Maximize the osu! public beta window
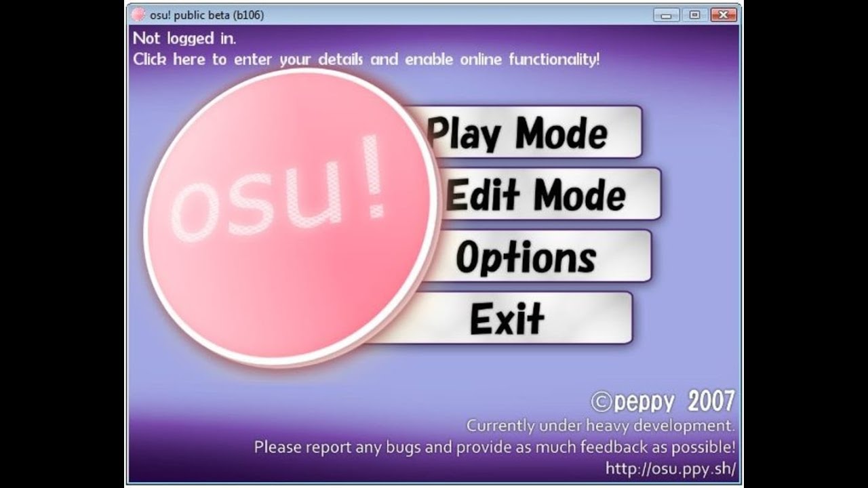This screenshot has width=868, height=488. [x=694, y=15]
